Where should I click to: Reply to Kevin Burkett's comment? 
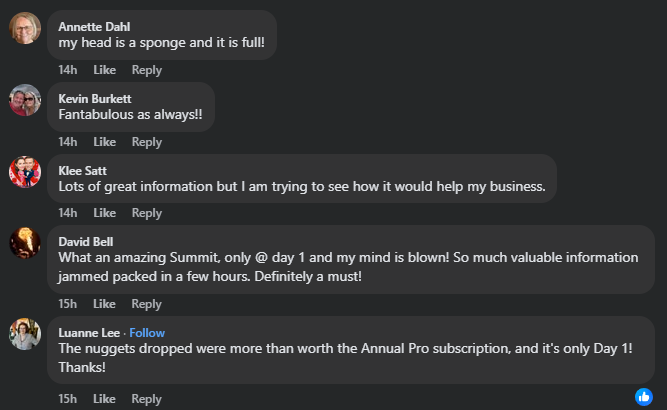click(146, 142)
